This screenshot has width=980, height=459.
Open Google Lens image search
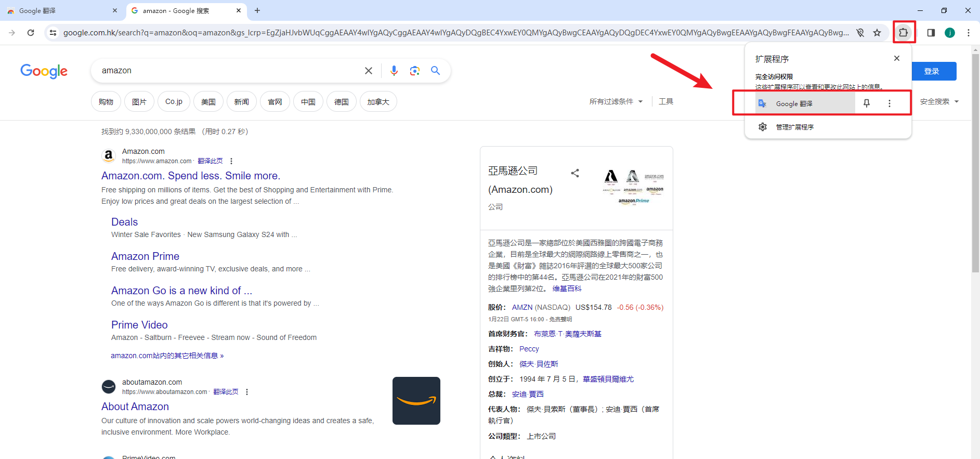pyautogui.click(x=414, y=71)
